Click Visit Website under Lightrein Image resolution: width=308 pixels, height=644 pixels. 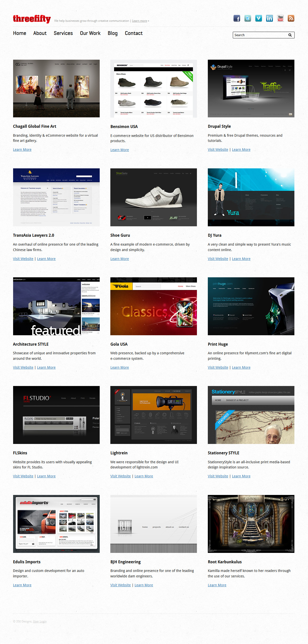pyautogui.click(x=120, y=476)
